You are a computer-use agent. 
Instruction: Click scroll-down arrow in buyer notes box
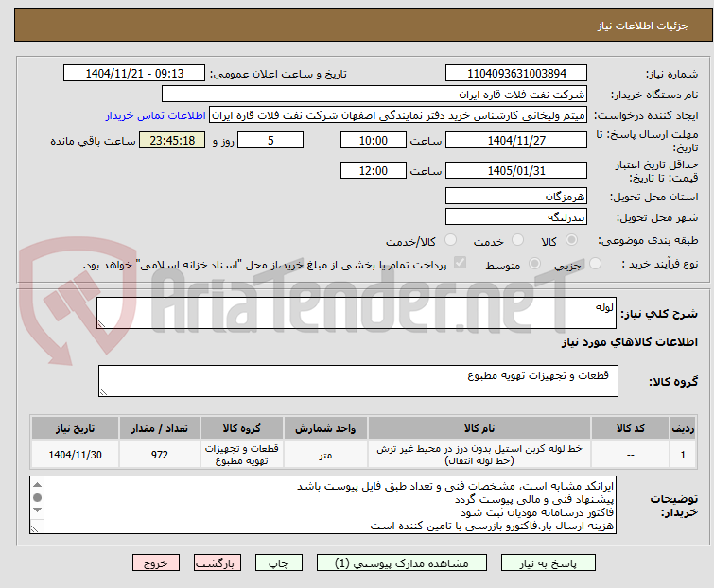point(37,510)
